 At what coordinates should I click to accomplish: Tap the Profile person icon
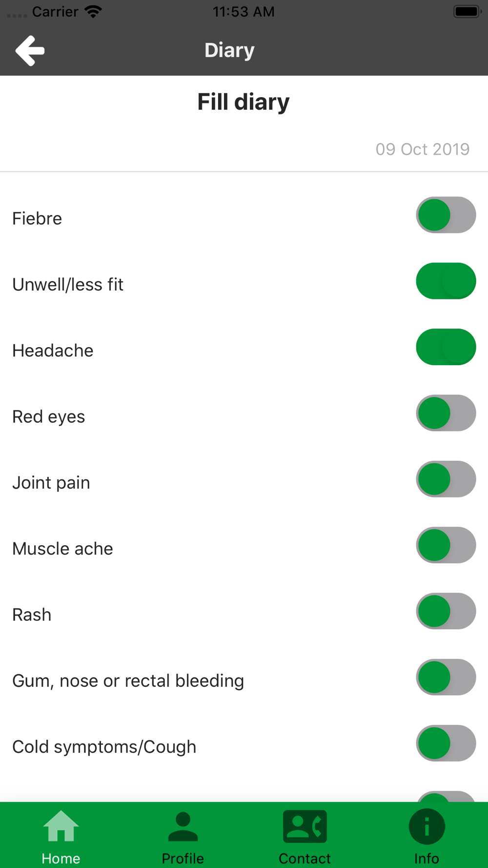click(x=183, y=826)
